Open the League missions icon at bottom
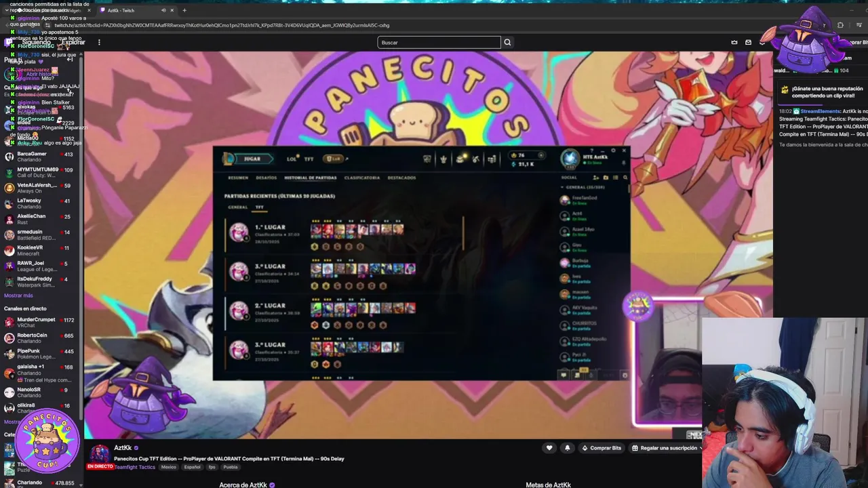 click(x=577, y=375)
